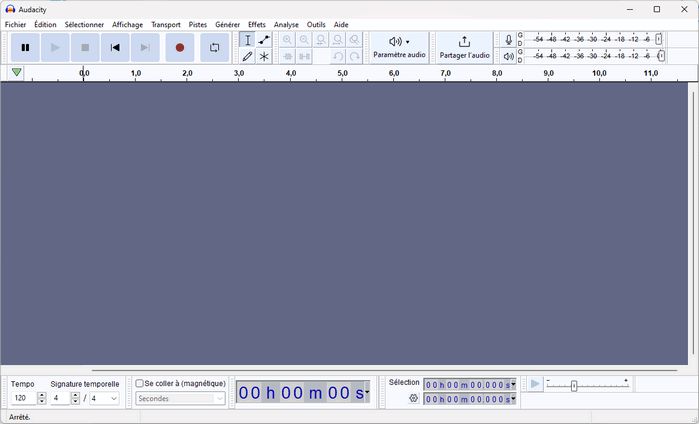Open the Secondes snap unit dropdown
Image resolution: width=699 pixels, height=424 pixels.
pos(180,399)
